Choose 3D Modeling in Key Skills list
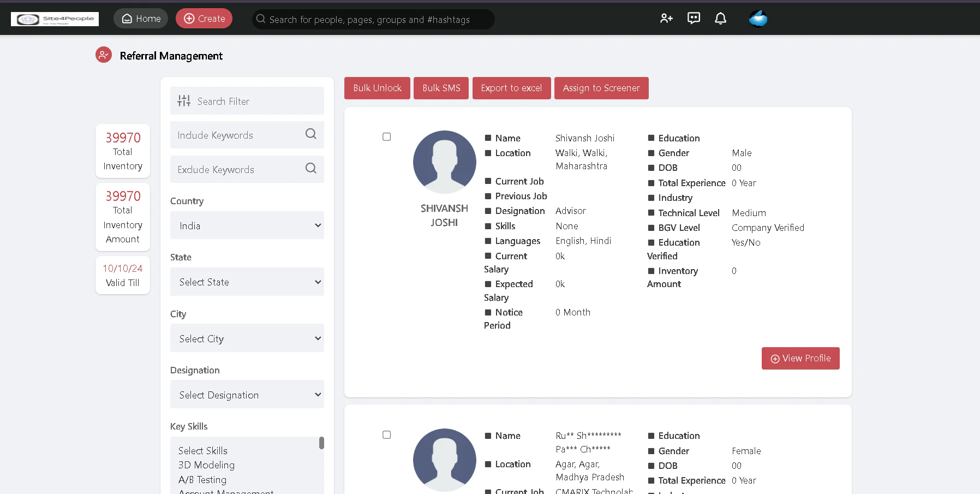Viewport: 980px width, 494px height. pos(206,465)
